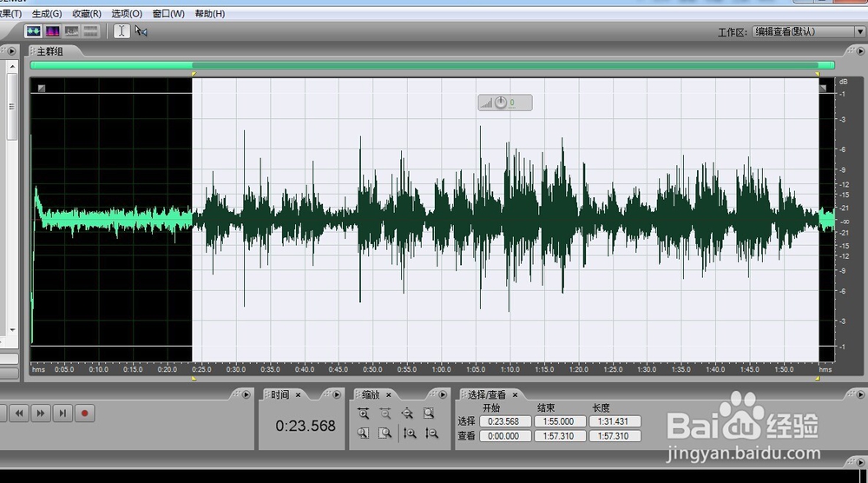Switch to Spectral Phase display
This screenshot has height=483, width=868.
coord(90,31)
